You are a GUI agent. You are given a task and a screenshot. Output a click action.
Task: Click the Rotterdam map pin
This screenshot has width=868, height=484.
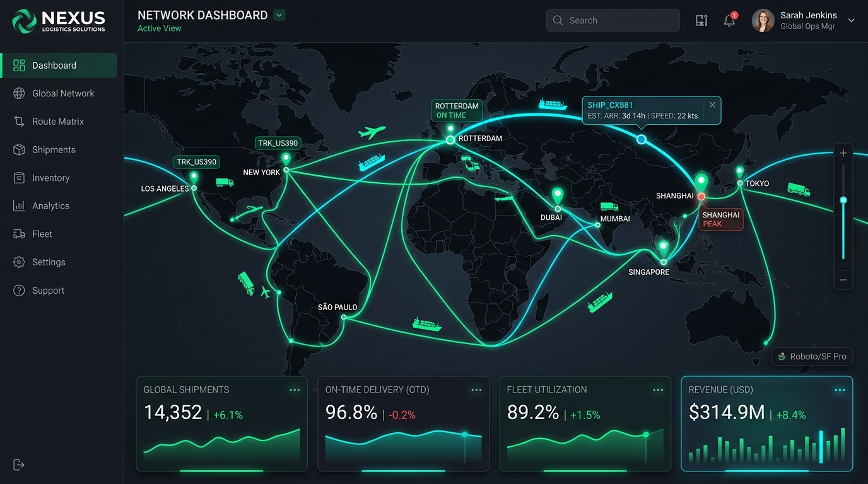450,130
